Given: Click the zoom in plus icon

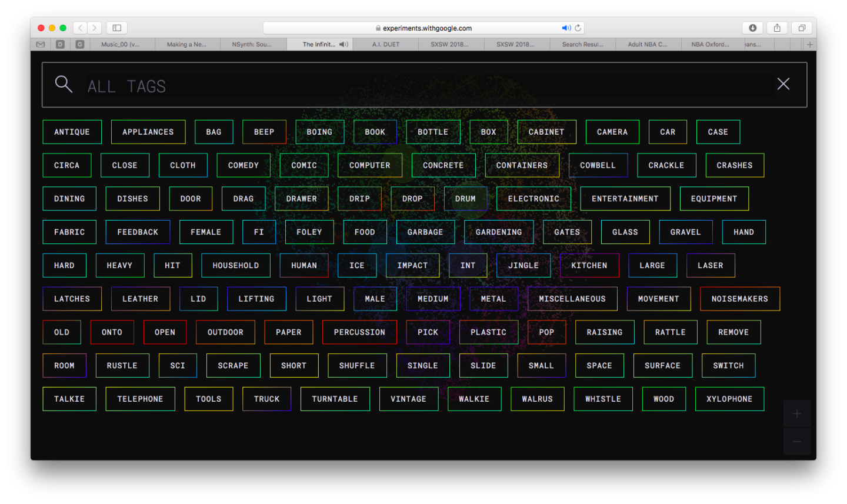Looking at the screenshot, I should [x=797, y=413].
